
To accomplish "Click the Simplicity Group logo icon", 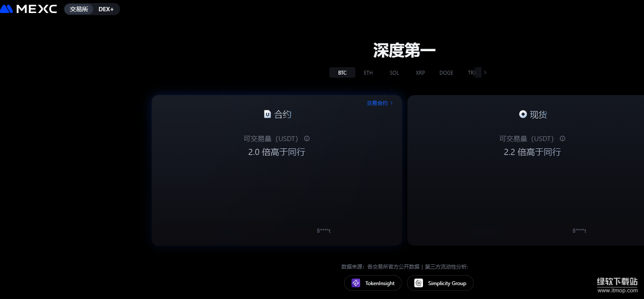I will pos(419,283).
